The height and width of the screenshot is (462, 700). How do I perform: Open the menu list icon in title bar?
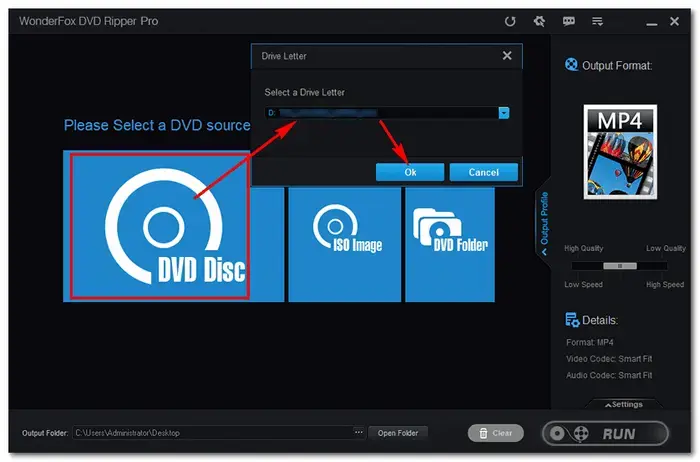pyautogui.click(x=597, y=21)
